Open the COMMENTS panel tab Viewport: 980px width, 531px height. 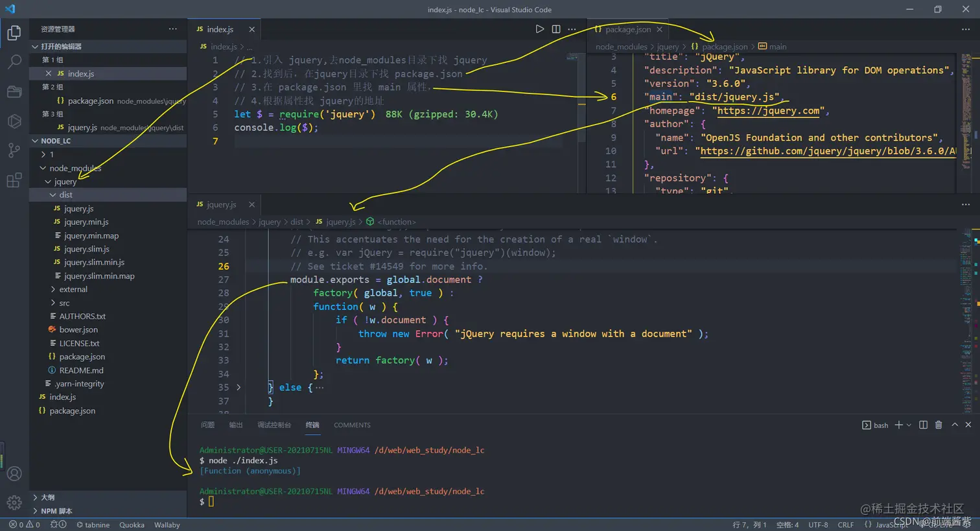(352, 425)
